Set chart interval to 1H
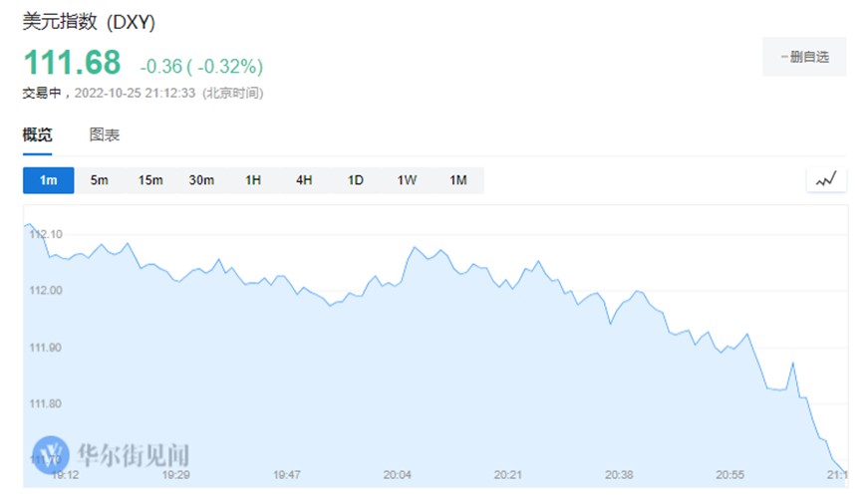866x504 pixels. 253,180
